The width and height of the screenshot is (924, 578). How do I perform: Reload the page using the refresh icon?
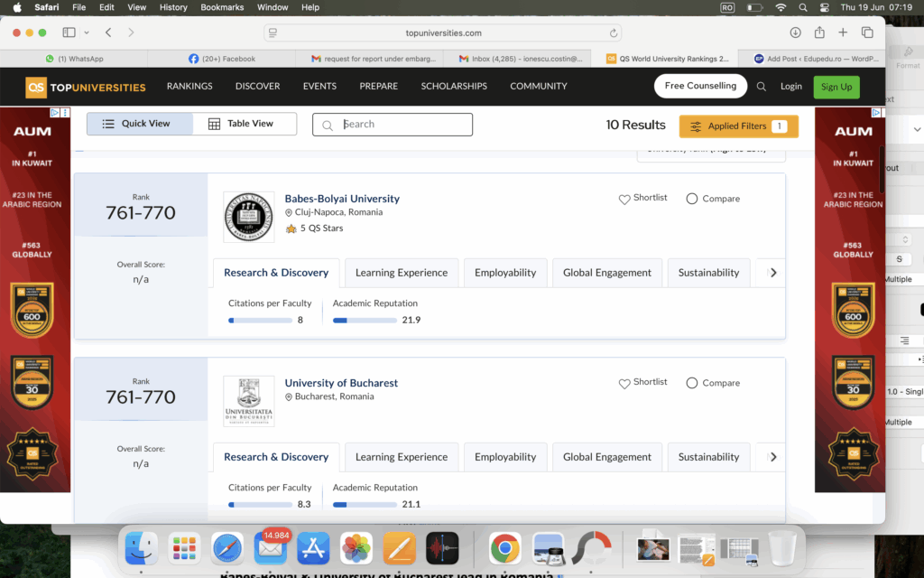point(614,33)
